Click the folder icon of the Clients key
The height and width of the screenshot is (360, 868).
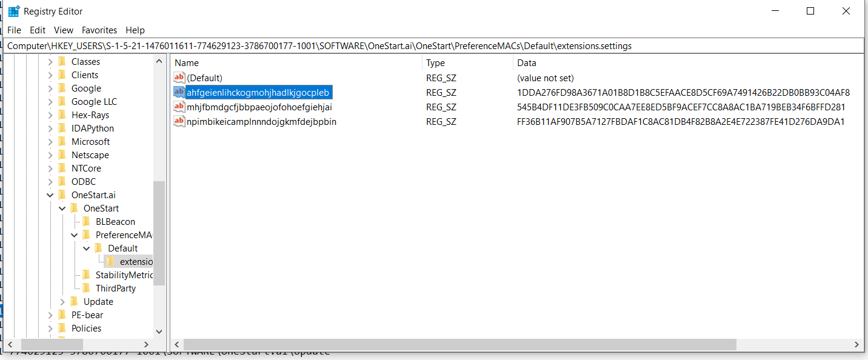pos(62,75)
